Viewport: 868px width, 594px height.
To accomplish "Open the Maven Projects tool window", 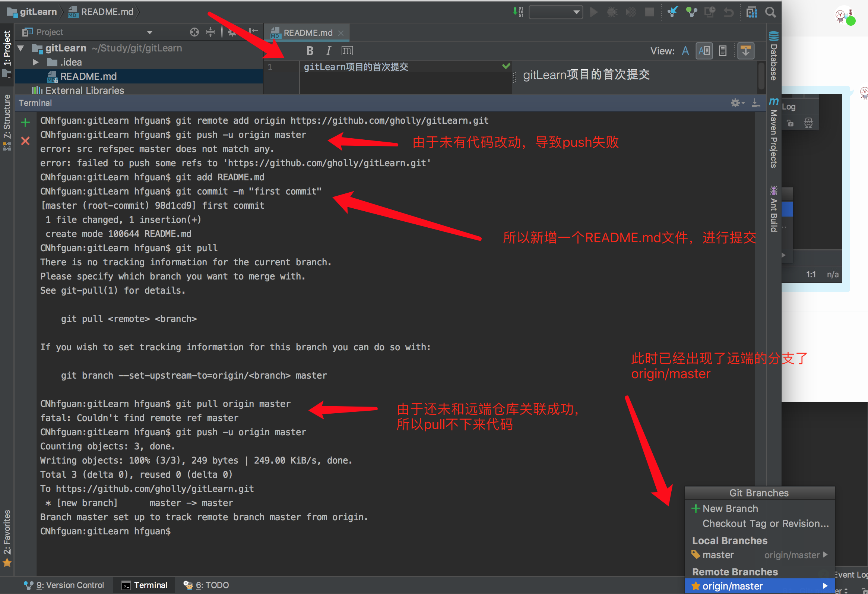I will (x=774, y=133).
